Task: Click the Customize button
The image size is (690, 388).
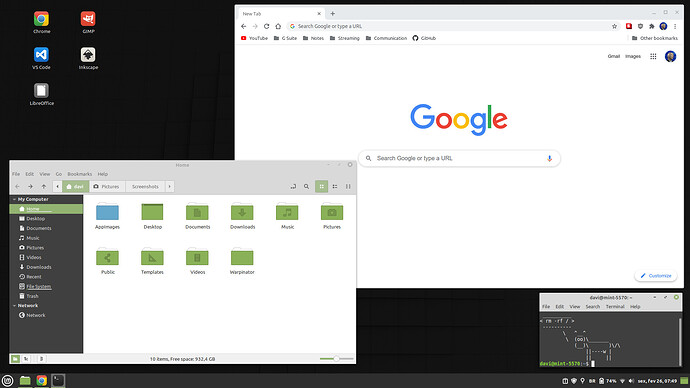Action: coord(656,276)
